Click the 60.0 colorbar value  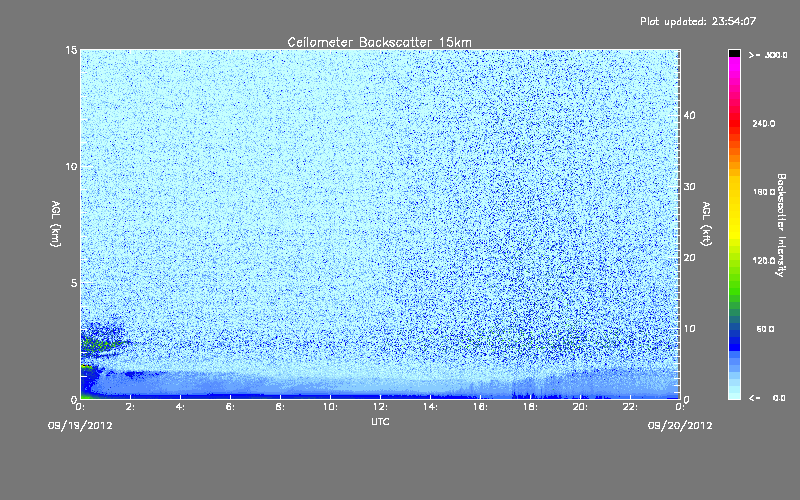(x=765, y=329)
